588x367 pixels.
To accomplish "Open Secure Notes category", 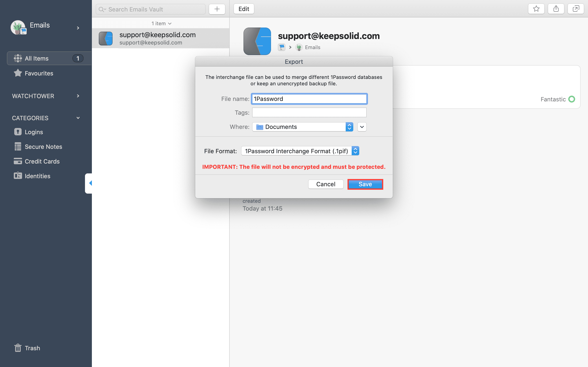I will 38,147.
